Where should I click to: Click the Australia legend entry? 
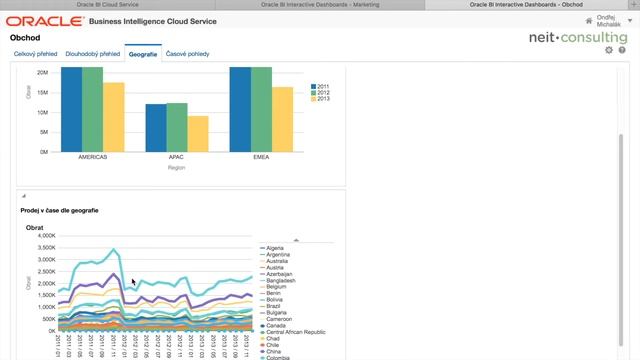(273, 261)
